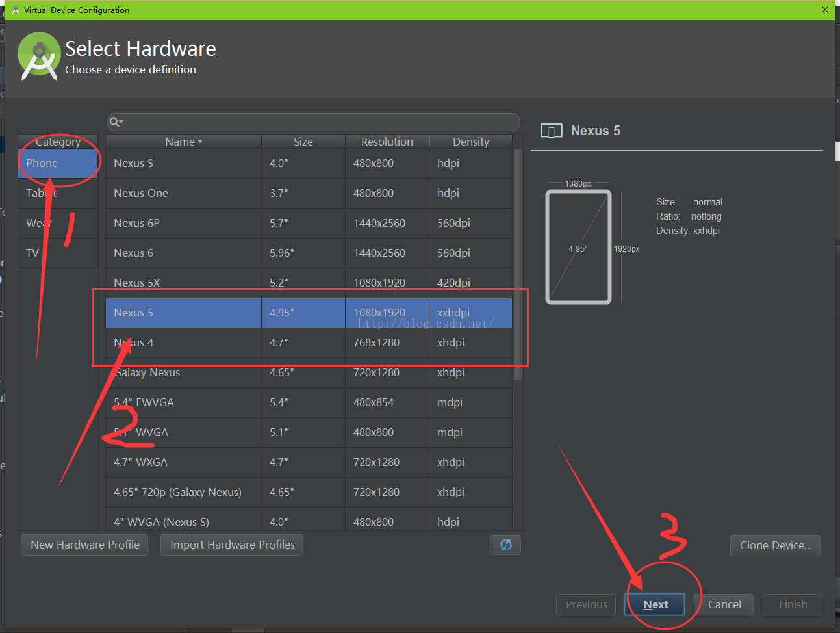Select the 4.7" WXGA device row
840x633 pixels.
[309, 462]
